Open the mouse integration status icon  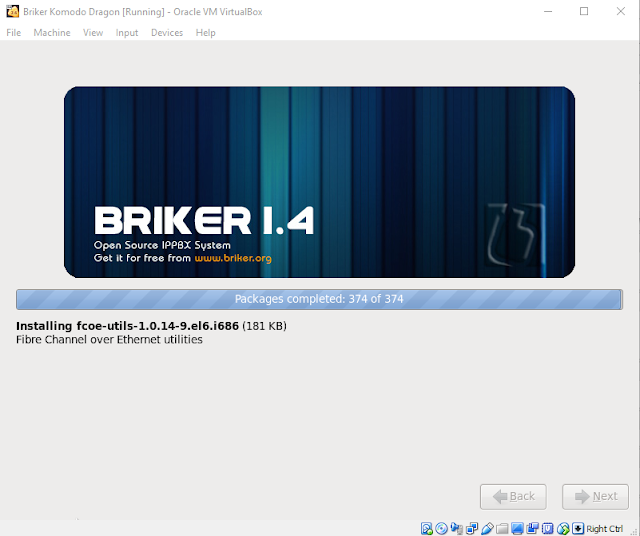click(x=563, y=529)
